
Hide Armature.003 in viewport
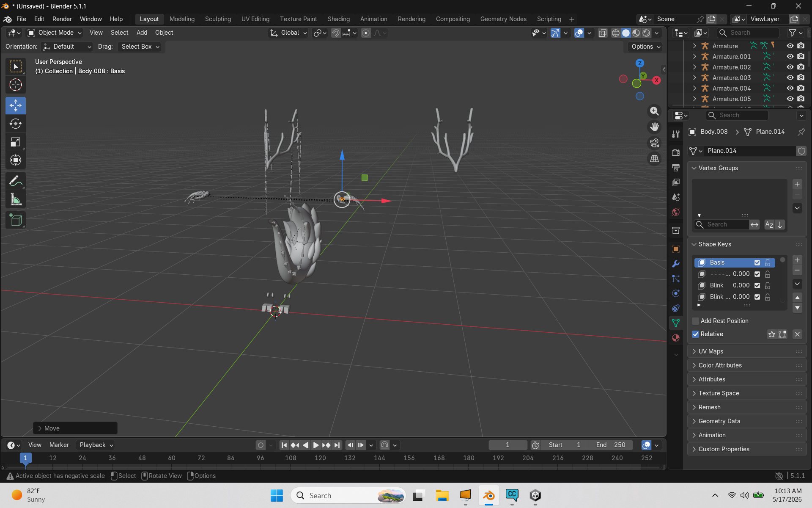(790, 77)
